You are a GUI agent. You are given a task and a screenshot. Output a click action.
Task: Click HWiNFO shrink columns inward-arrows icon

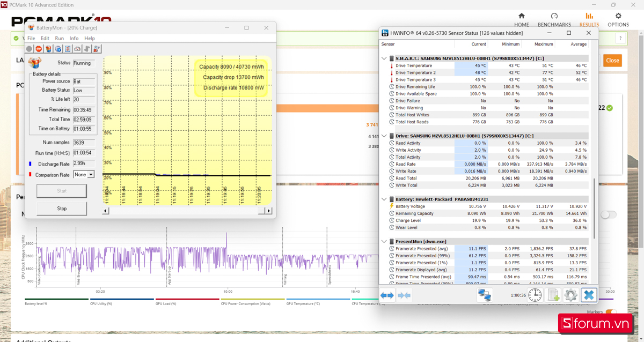(404, 295)
